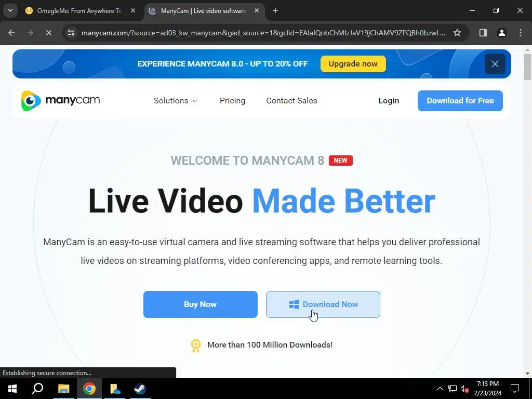View site information icon

coord(71,33)
